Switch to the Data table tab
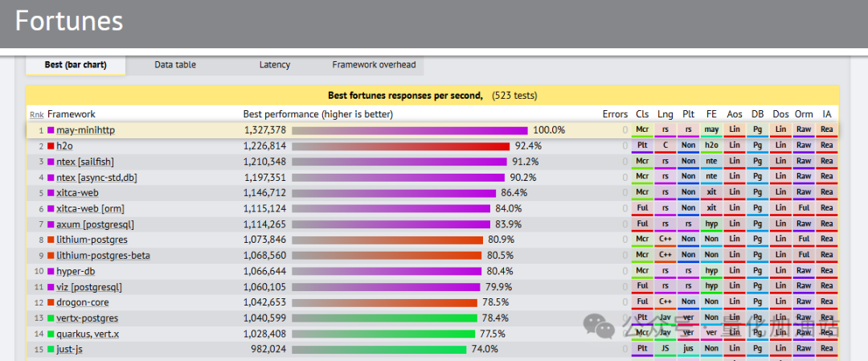868x361 pixels. (x=175, y=65)
